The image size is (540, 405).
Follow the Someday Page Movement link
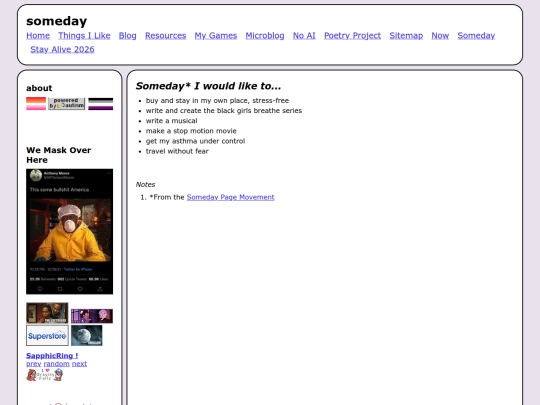[x=230, y=197]
